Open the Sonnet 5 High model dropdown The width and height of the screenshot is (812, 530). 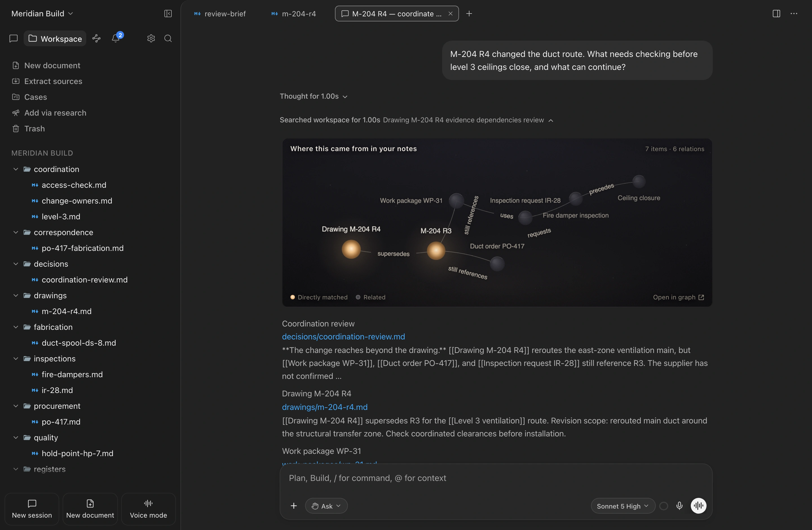pyautogui.click(x=623, y=506)
